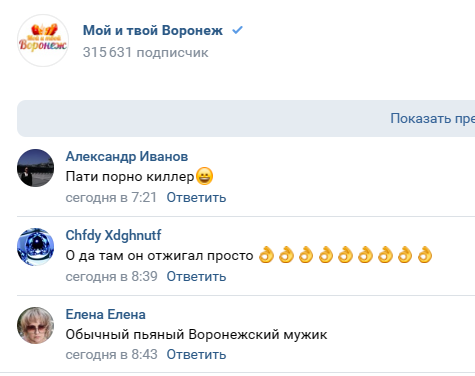
Task: Open the Мой и твой Воронеж community logo
Action: point(43,40)
